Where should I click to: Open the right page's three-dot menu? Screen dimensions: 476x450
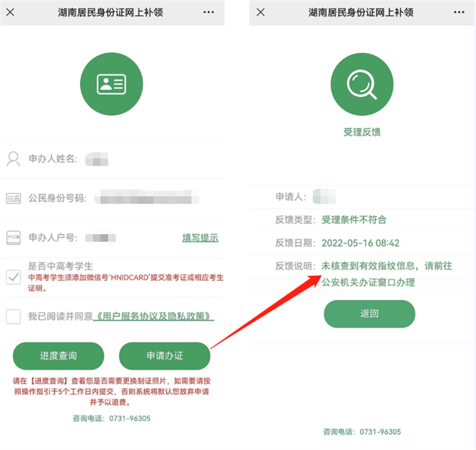[x=459, y=12]
